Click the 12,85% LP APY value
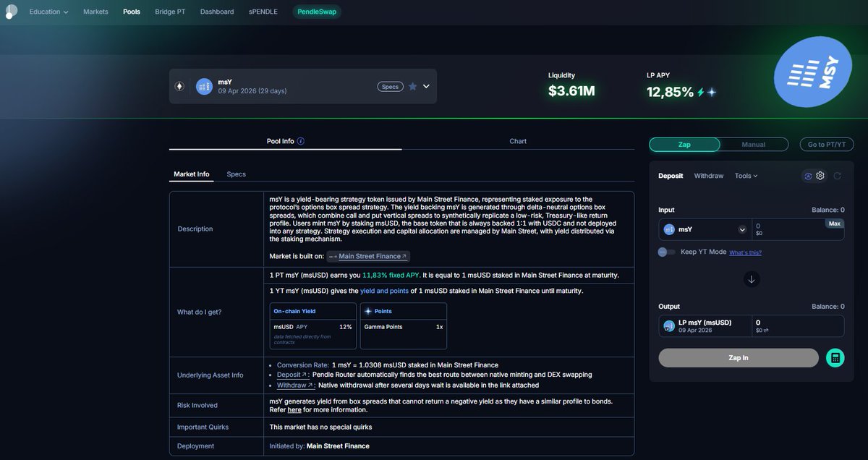Image resolution: width=868 pixels, height=460 pixels. tap(670, 92)
